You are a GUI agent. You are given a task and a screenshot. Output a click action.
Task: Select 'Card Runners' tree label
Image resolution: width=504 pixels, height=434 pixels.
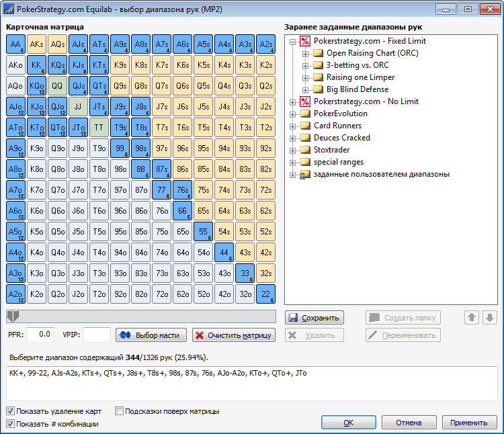337,126
